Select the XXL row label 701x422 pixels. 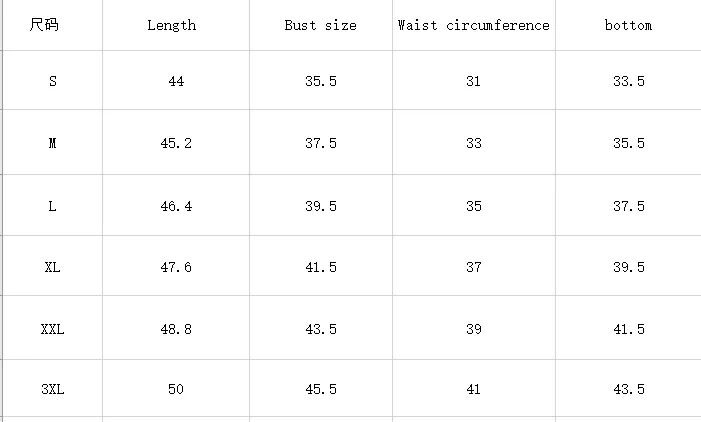coord(52,329)
